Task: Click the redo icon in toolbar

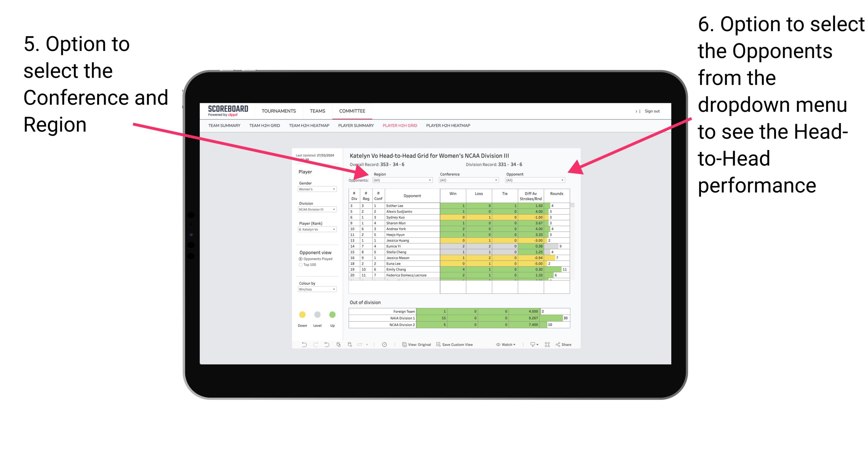Action: click(311, 345)
